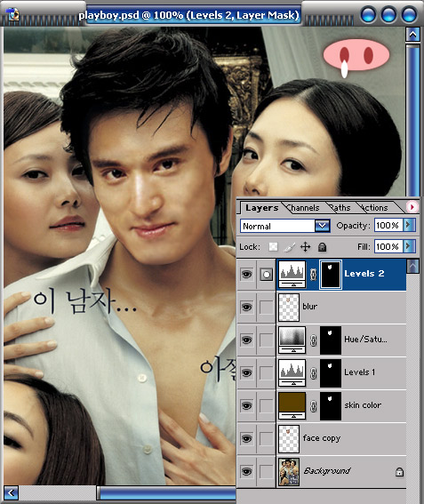This screenshot has height=504, width=424.
Task: Open the Layers panel flyout menu arrow
Action: pyautogui.click(x=412, y=207)
